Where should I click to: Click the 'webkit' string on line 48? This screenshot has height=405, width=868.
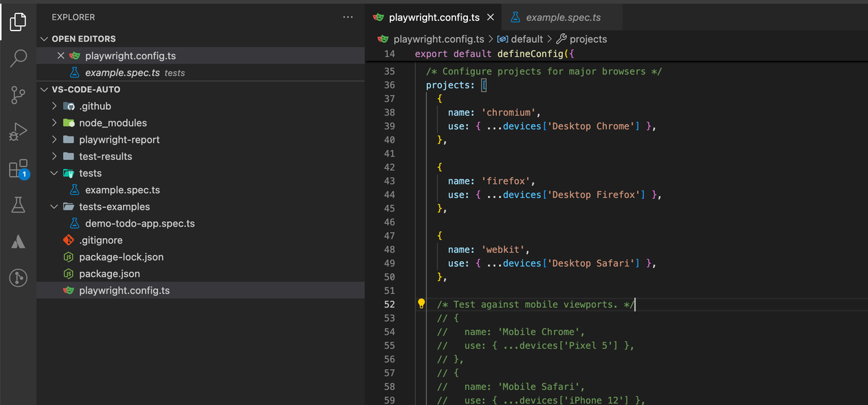pos(502,250)
